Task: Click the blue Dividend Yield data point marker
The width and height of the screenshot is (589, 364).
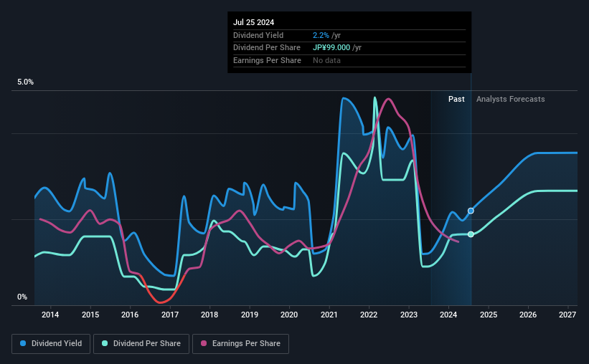Action: point(471,211)
